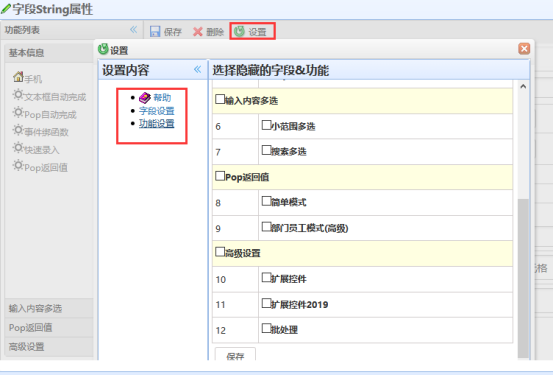Toggle the 简单模式 checkbox
This screenshot has width=554, height=375.
tap(266, 201)
